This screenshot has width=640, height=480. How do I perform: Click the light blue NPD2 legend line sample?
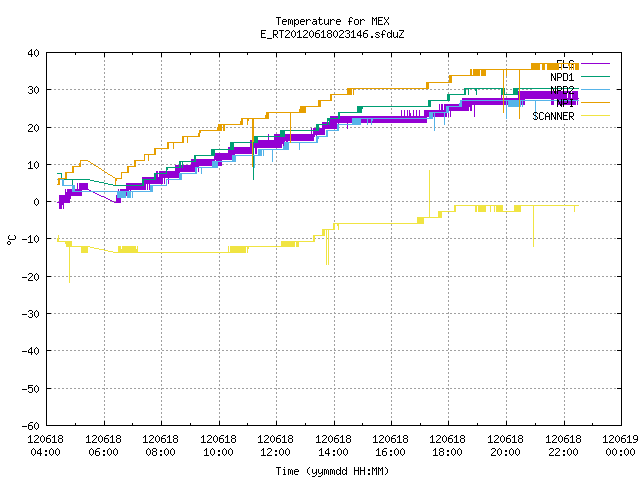click(595, 89)
